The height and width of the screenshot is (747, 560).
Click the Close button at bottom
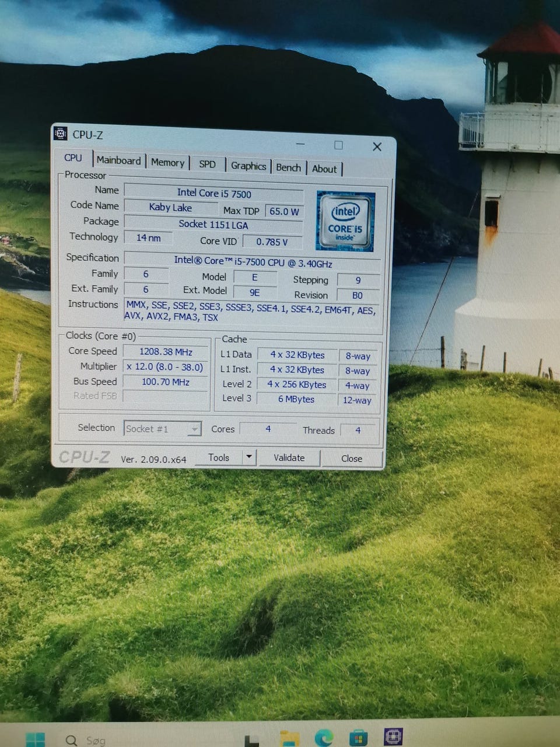352,459
